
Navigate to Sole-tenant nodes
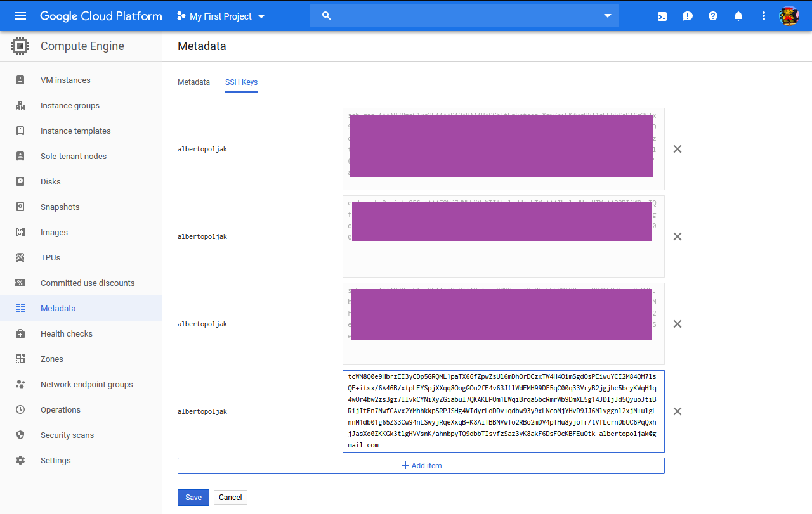pyautogui.click(x=74, y=157)
